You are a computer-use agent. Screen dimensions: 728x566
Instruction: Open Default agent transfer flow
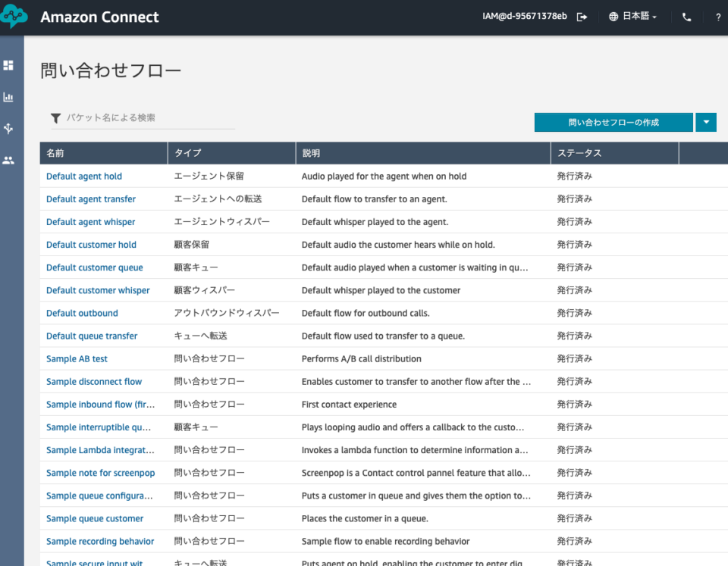coord(91,199)
